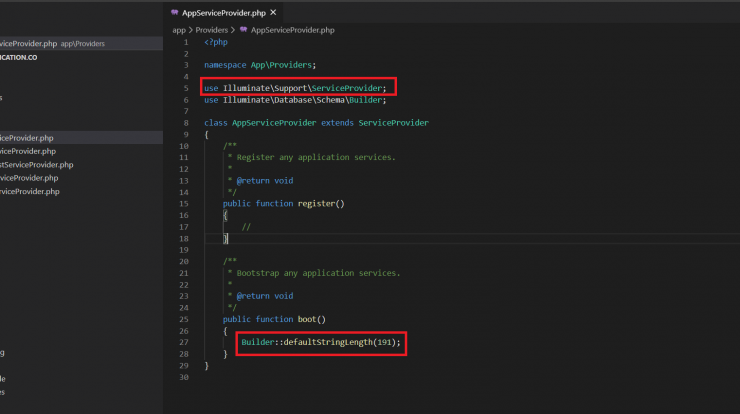Screen dimensions: 740x414
Task: Click '@return void' on line 13
Action: 265,181
